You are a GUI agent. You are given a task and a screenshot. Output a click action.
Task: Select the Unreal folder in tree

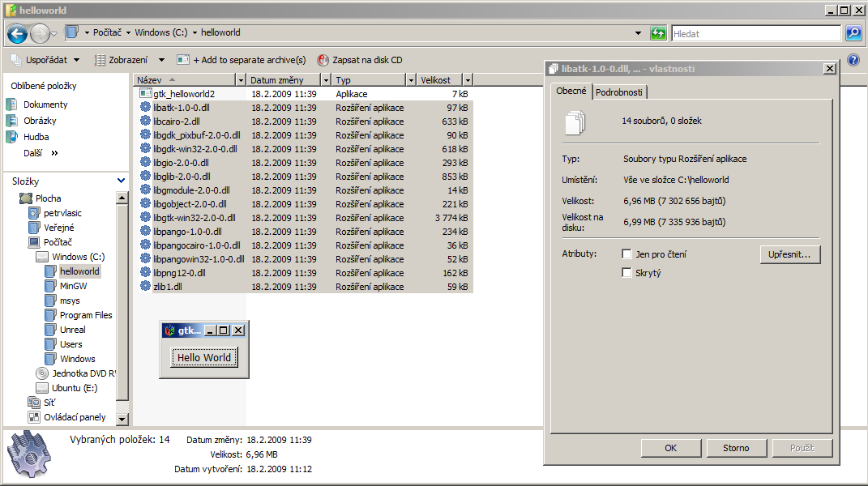72,330
